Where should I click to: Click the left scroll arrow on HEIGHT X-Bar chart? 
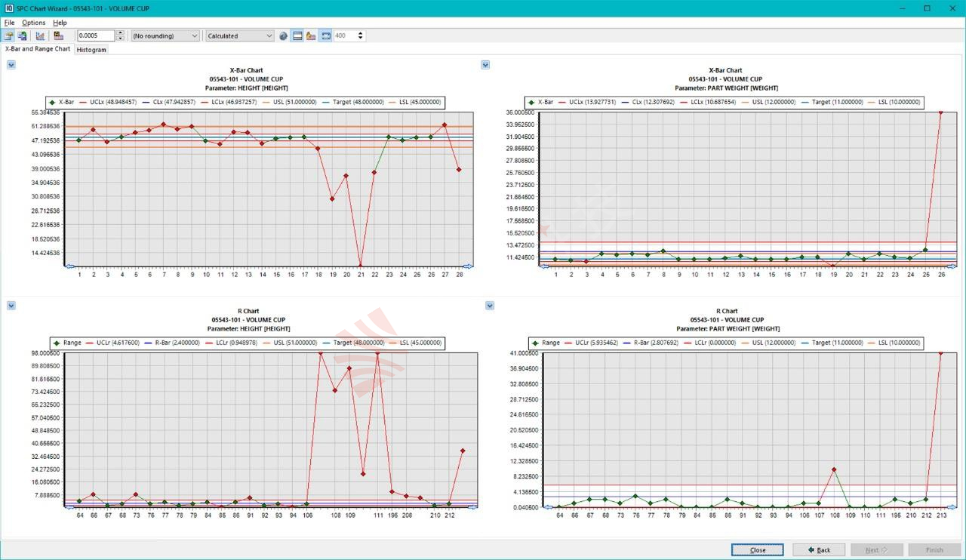[x=70, y=266]
